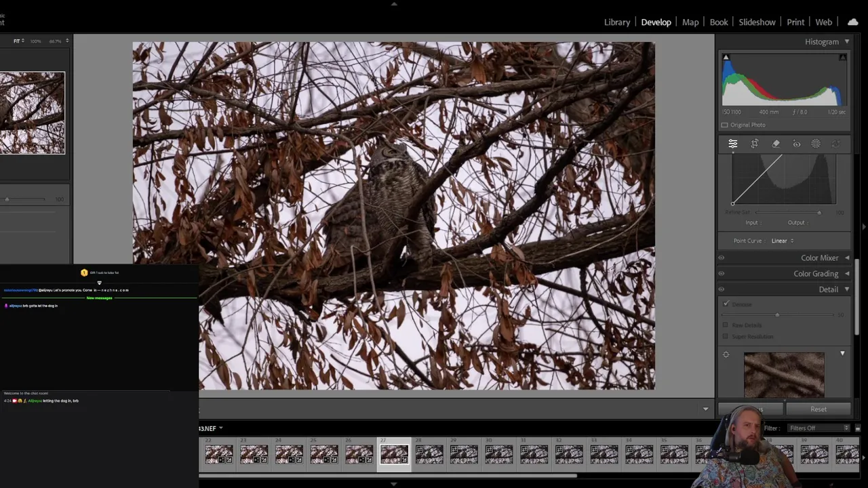Select filmstrip thumbnail 28
The image size is (868, 488).
429,454
